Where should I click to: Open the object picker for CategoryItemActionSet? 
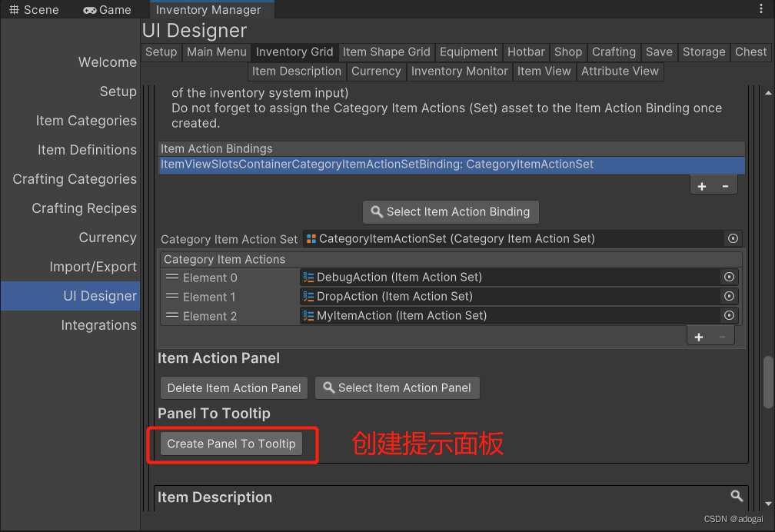pos(732,238)
